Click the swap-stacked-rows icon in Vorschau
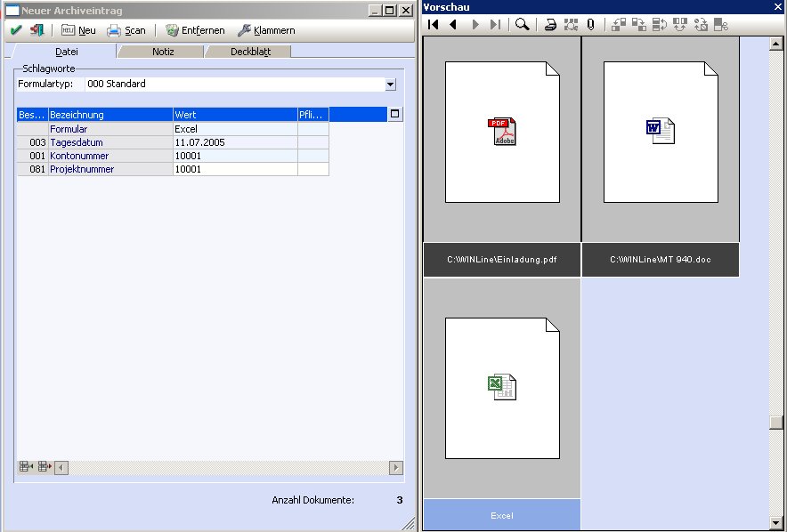The width and height of the screenshot is (787, 532). (x=660, y=24)
